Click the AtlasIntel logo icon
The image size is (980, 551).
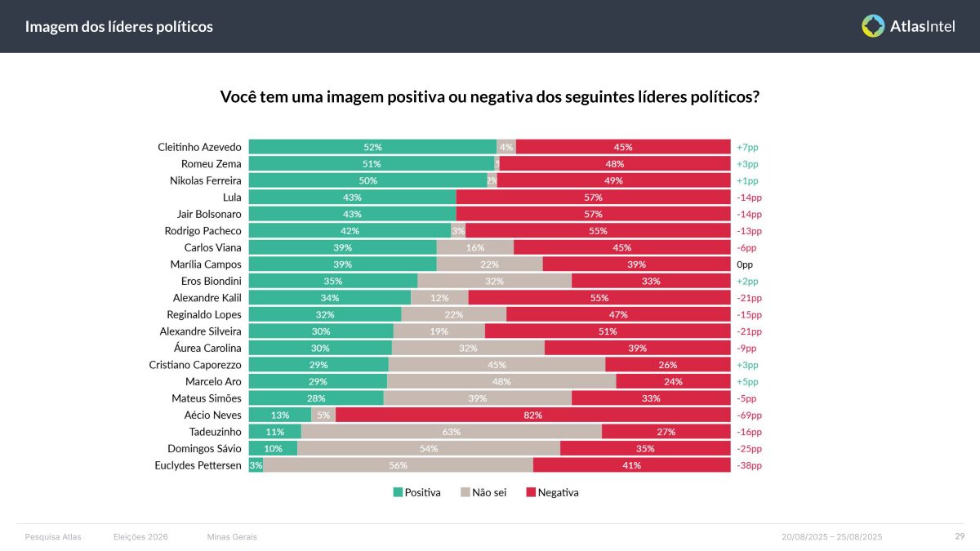(x=873, y=26)
